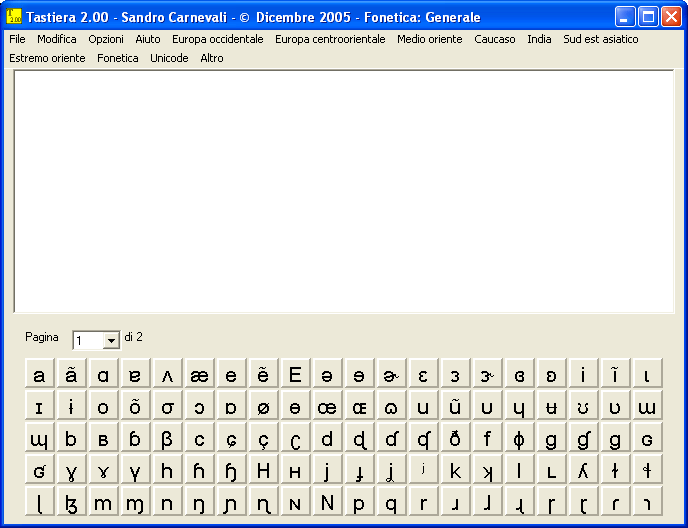Click inside the large text editing area
Image resolution: width=688 pixels, height=528 pixels.
click(344, 191)
